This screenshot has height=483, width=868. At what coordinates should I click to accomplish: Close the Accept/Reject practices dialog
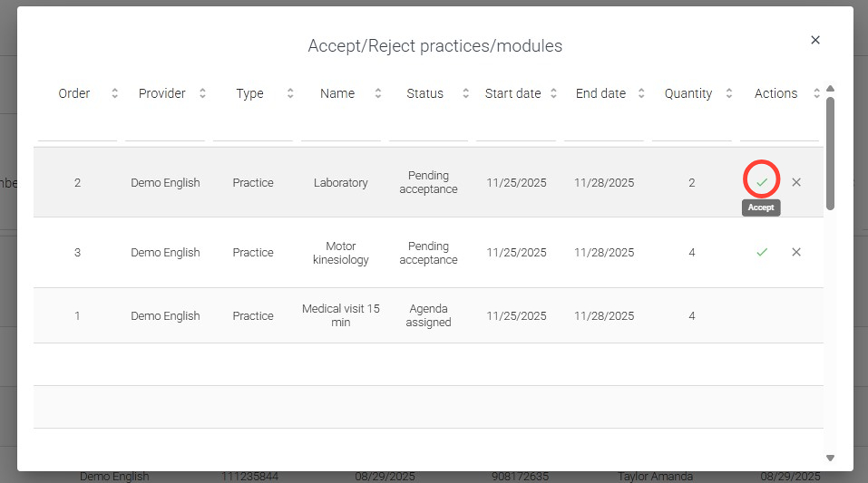815,40
